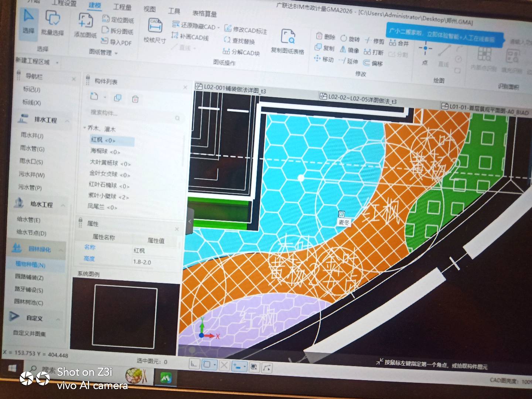Viewport: 532px width, 399px height.
Task: Click new component icon in 构件列表
Action: [94, 96]
